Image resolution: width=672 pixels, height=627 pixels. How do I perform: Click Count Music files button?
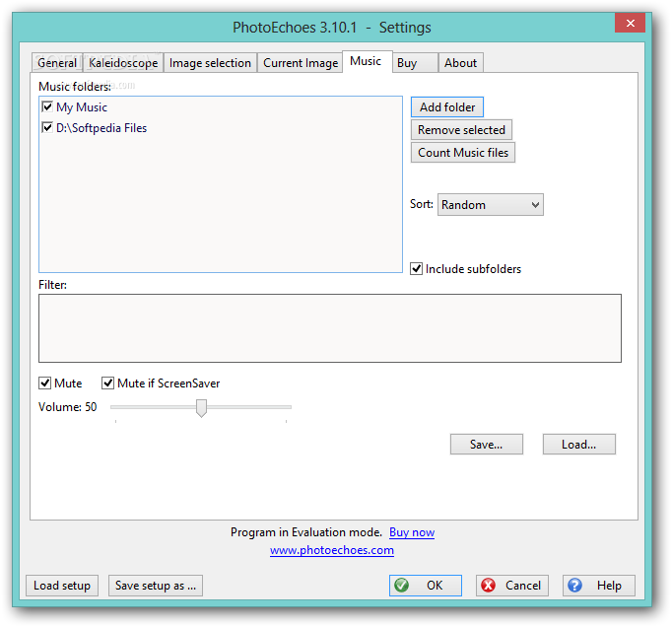[x=463, y=153]
